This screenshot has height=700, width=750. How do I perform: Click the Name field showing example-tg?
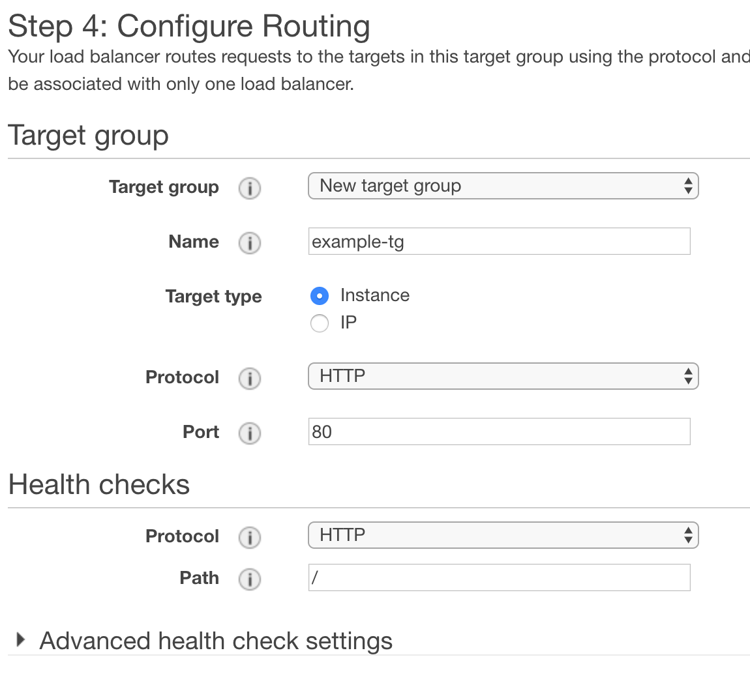click(499, 241)
